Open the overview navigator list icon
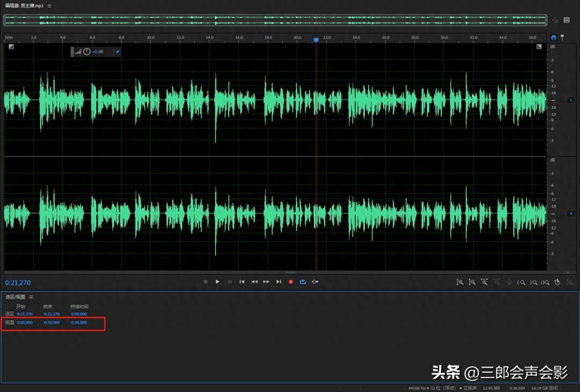This screenshot has height=392, width=580. pyautogui.click(x=567, y=20)
